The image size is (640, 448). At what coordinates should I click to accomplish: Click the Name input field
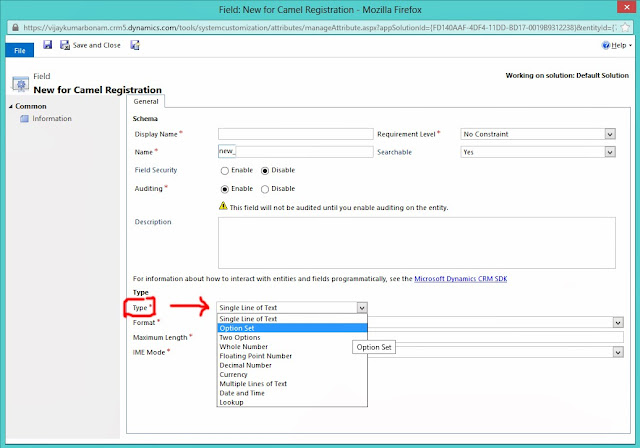[x=296, y=152]
